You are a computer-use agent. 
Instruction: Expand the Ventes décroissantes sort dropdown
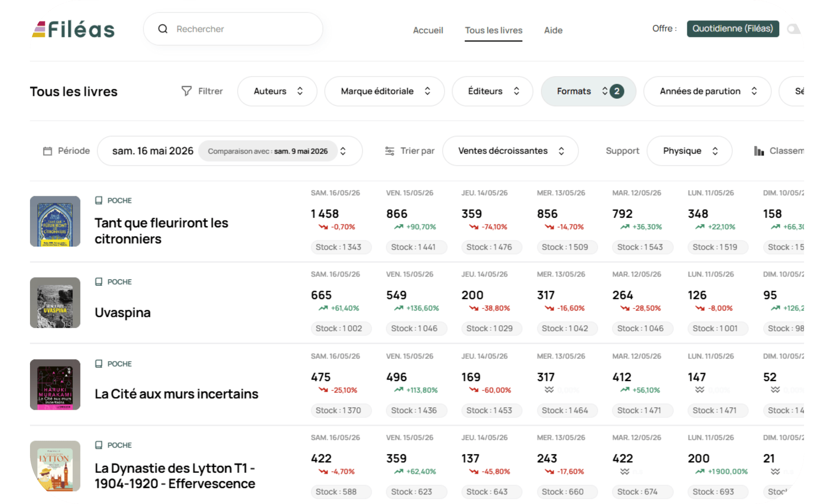click(x=510, y=151)
